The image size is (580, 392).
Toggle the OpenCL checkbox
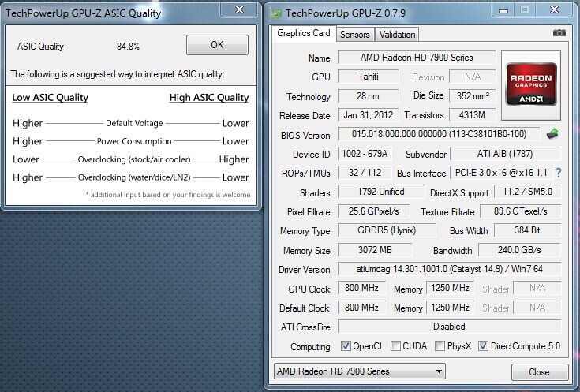click(x=346, y=346)
